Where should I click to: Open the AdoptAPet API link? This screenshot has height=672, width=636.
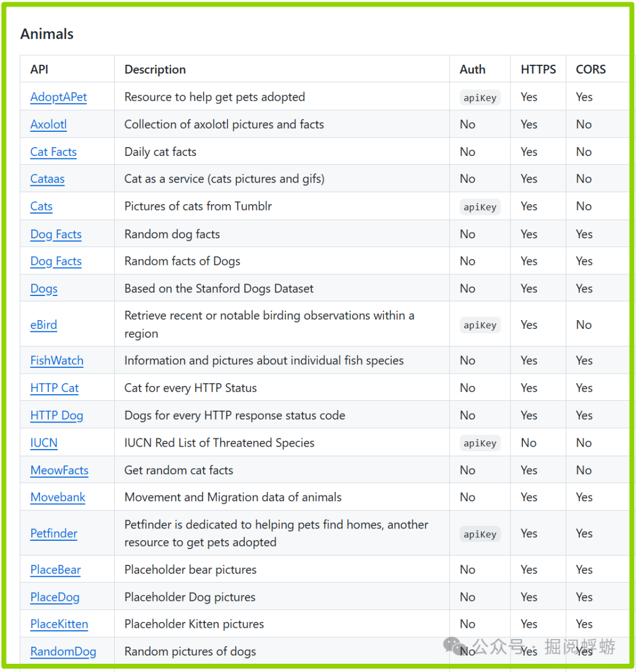point(58,97)
